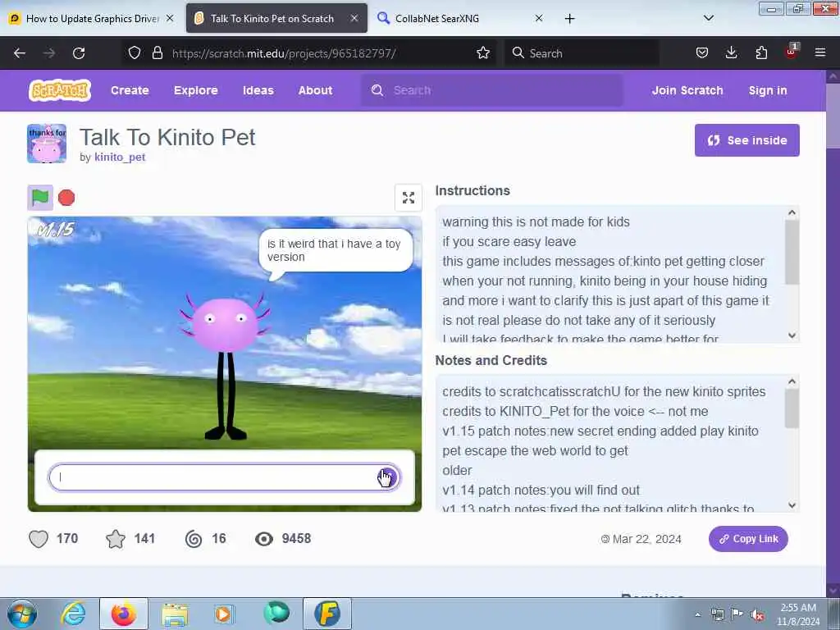This screenshot has width=840, height=630.
Task: Go back with the browser back arrow
Action: (x=20, y=53)
